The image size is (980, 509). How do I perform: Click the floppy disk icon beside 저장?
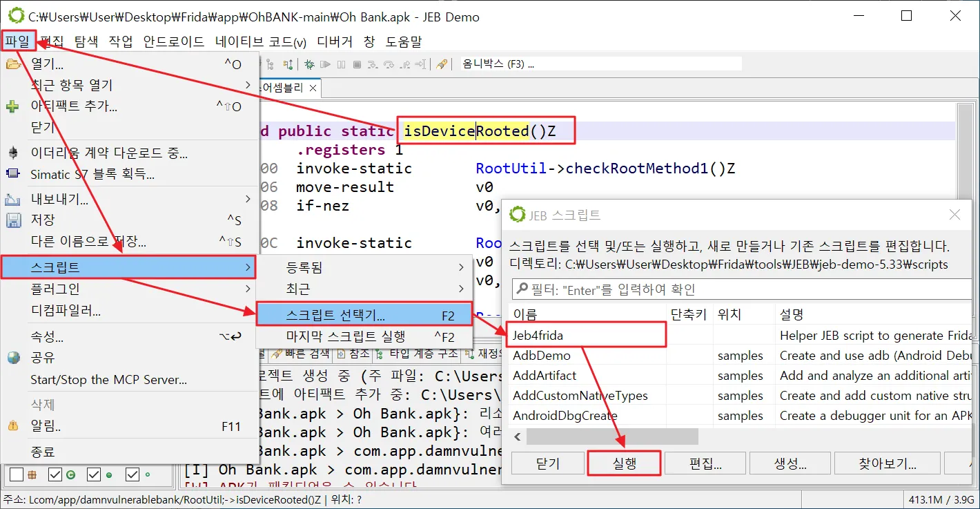13,220
